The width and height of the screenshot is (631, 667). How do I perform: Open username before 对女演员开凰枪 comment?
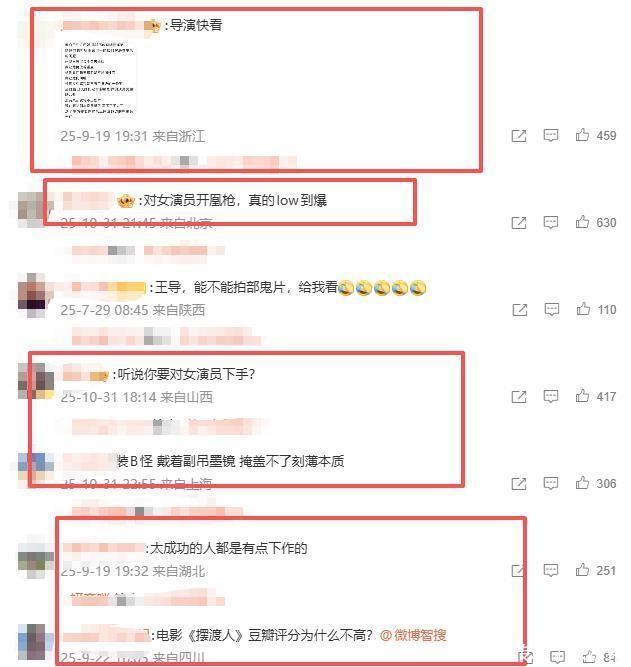87,201
